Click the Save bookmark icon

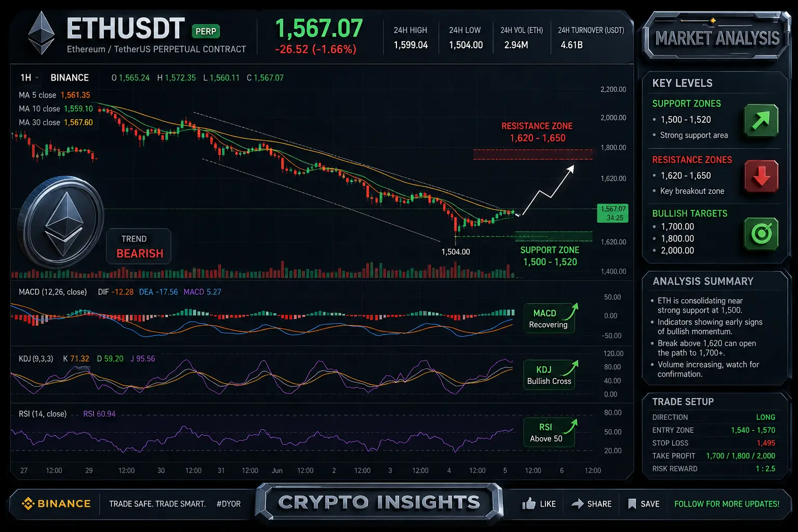[632, 503]
